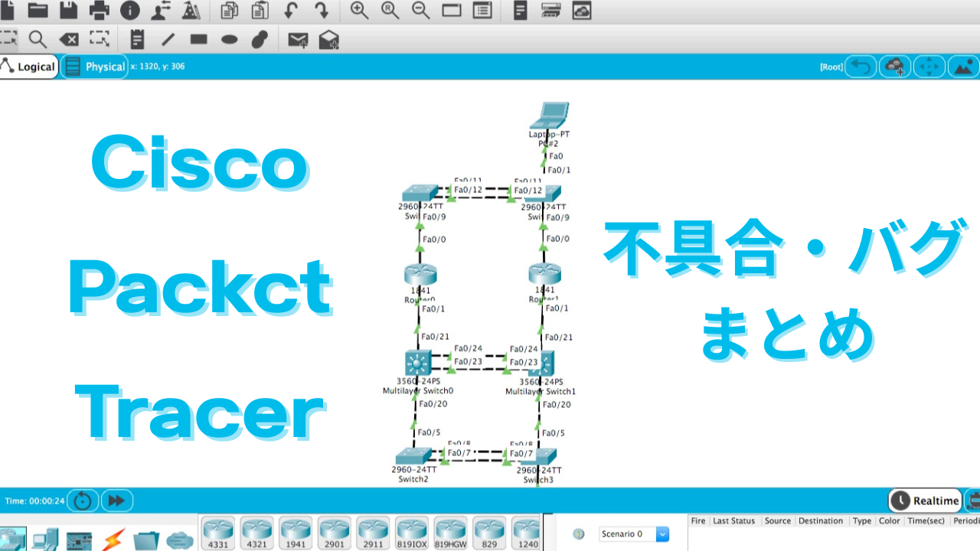Click the scenario info icon

tap(579, 534)
